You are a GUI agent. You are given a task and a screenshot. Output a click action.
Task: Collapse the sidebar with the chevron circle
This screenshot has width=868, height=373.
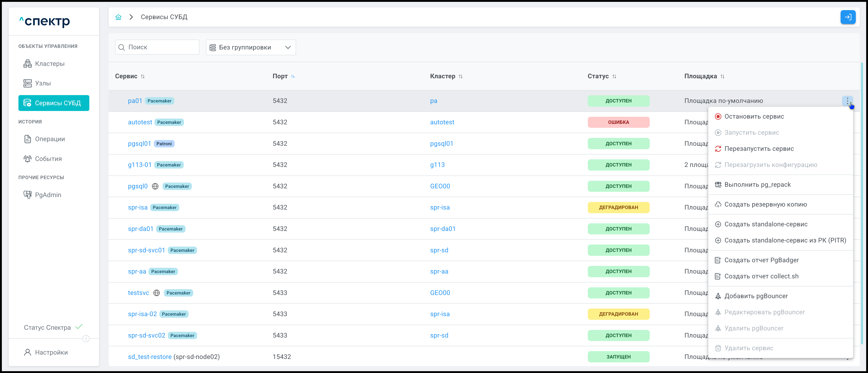pyautogui.click(x=86, y=339)
